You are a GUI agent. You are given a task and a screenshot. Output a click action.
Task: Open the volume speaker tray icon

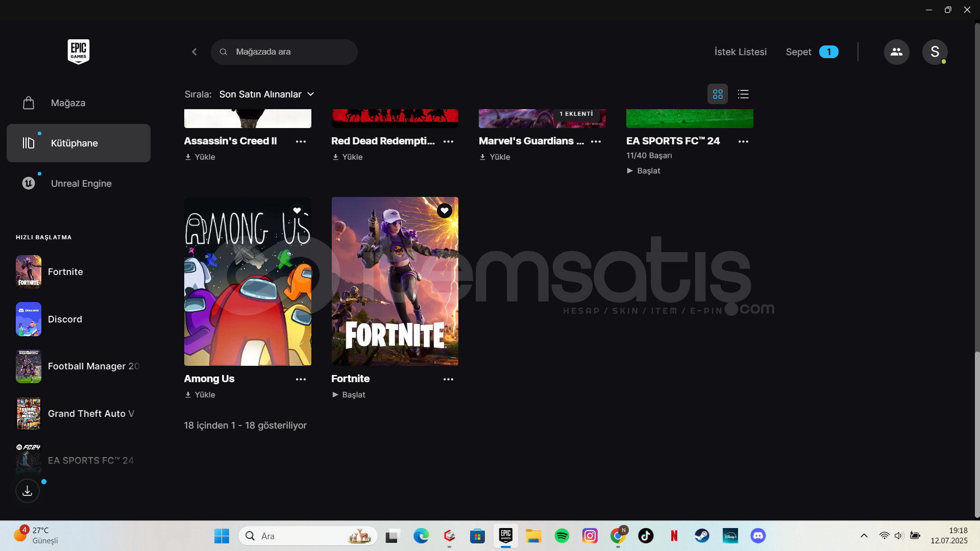pyautogui.click(x=899, y=536)
